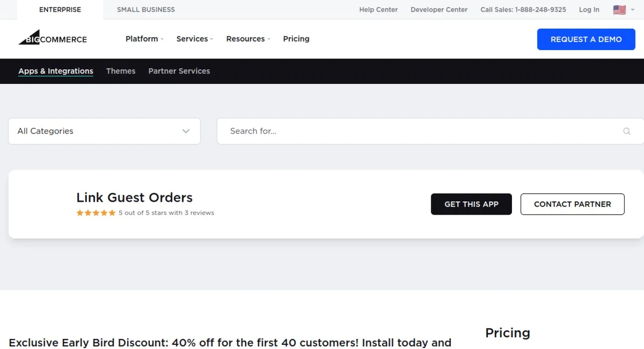
Task: Switch to the Enterprise tab
Action: pos(60,10)
